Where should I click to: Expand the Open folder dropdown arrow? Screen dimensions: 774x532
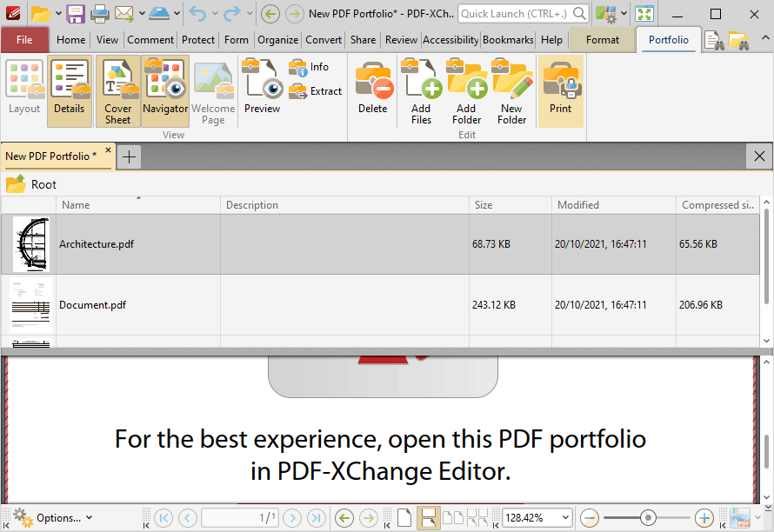pos(58,14)
